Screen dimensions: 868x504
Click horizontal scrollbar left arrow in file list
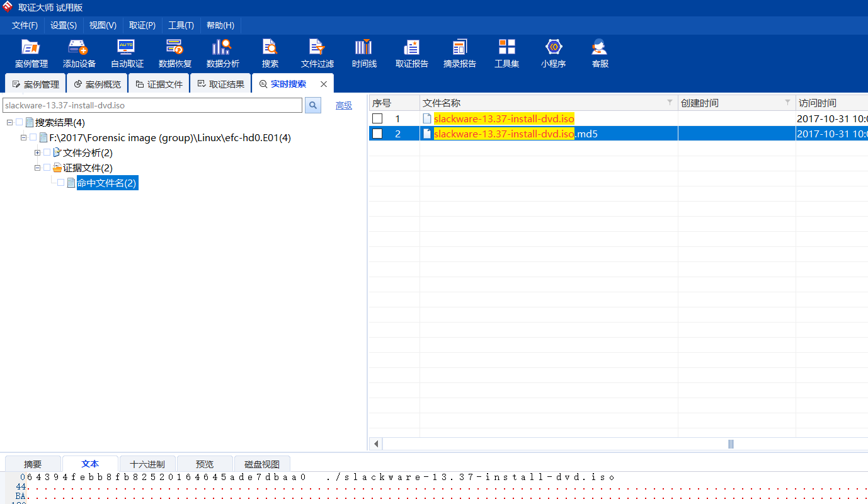376,444
